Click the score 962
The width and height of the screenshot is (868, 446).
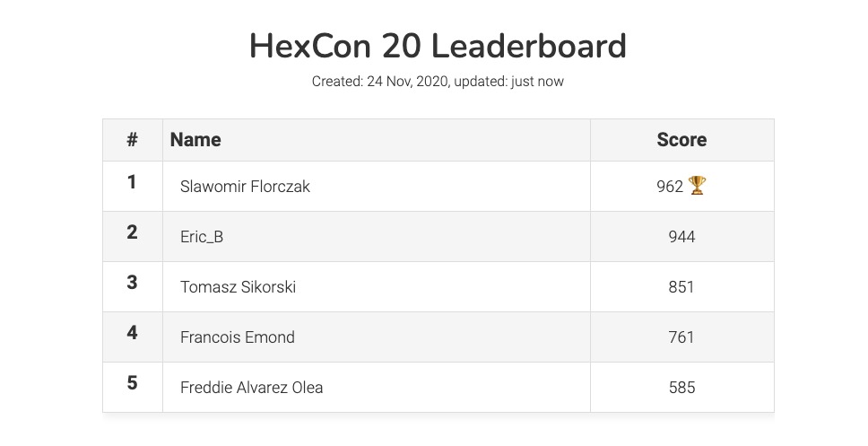click(x=670, y=187)
